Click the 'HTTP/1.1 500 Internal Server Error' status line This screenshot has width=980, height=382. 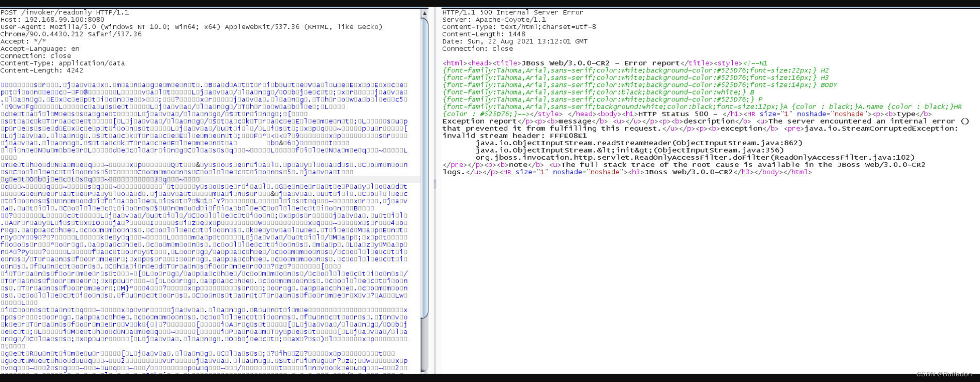point(512,12)
